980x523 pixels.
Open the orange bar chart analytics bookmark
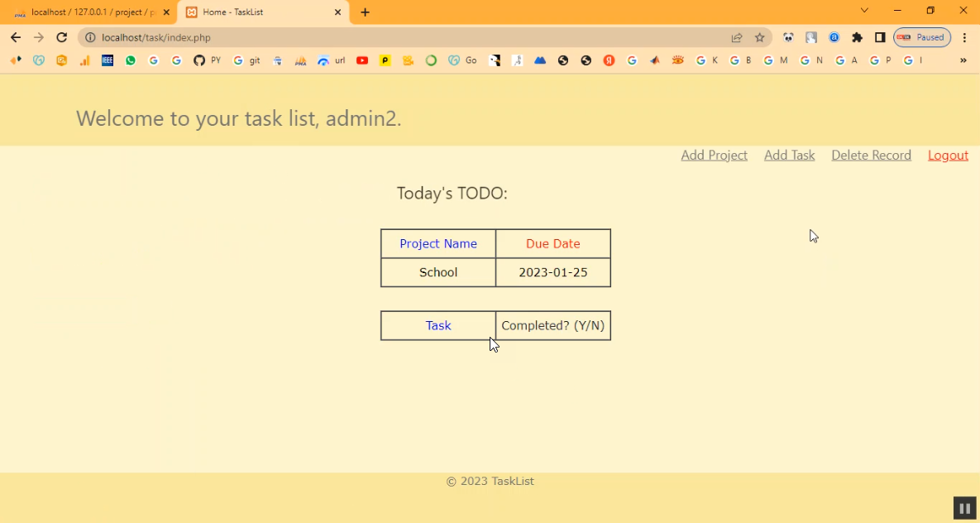pos(84,60)
